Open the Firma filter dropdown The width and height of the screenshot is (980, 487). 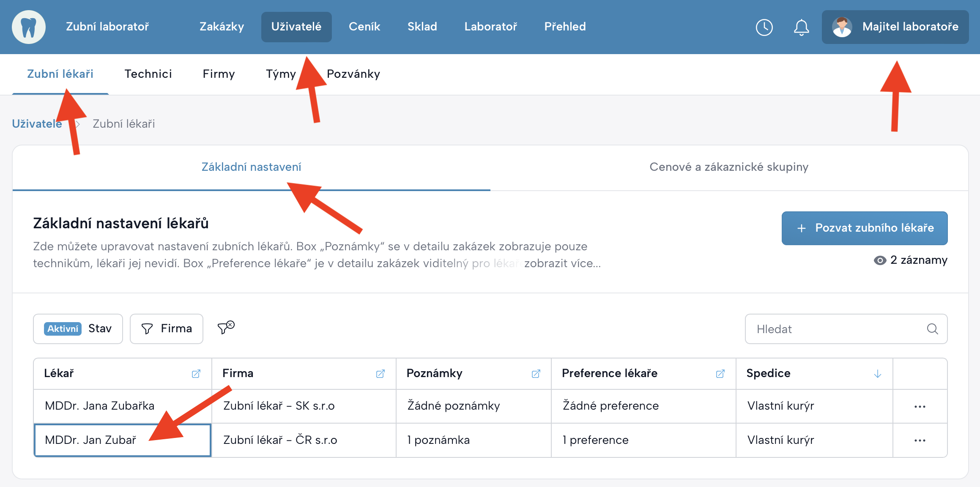167,329
